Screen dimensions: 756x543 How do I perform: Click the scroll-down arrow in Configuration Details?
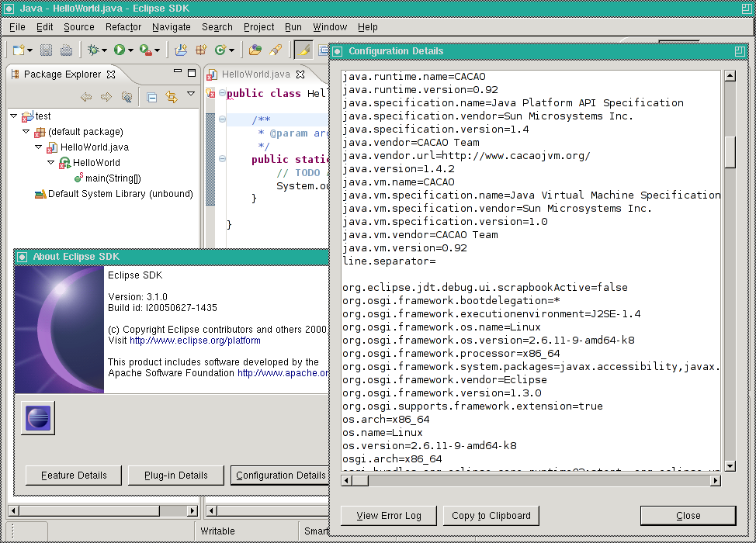click(x=730, y=465)
